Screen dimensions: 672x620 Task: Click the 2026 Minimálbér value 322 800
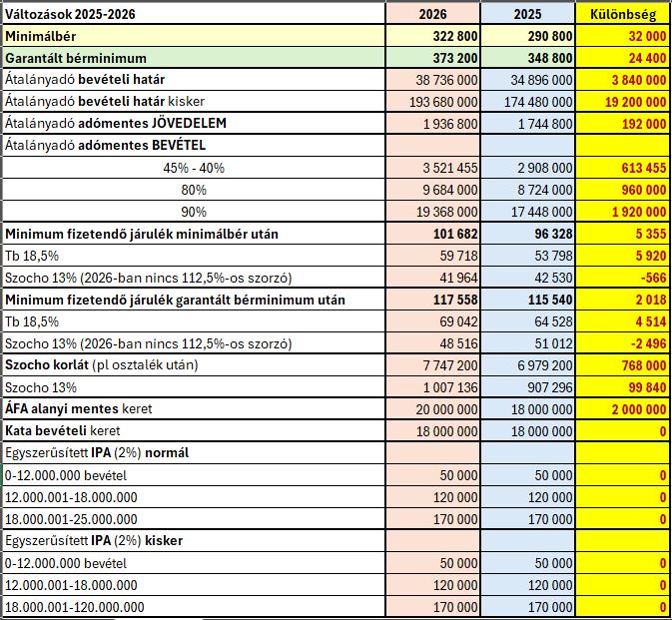445,36
